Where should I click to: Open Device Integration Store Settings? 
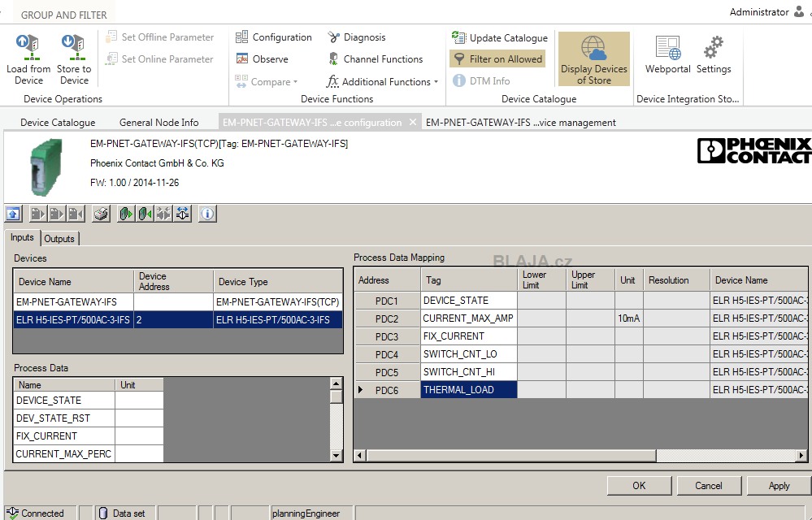(714, 55)
